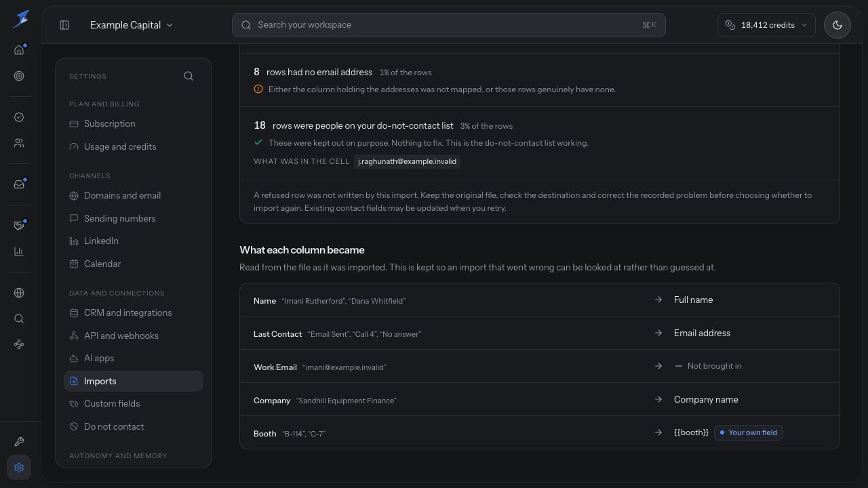The height and width of the screenshot is (488, 868).
Task: Focus the Search your workspace field
Action: coord(449,25)
